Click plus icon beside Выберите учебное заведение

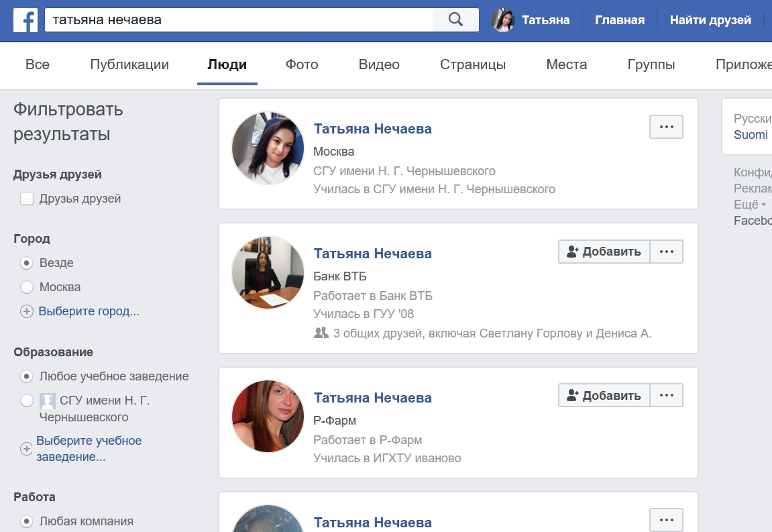point(27,449)
